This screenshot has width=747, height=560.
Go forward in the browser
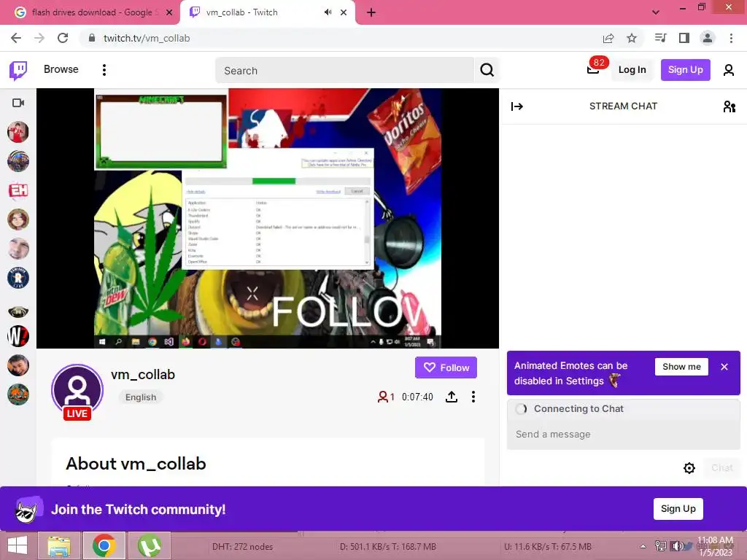[x=39, y=38]
